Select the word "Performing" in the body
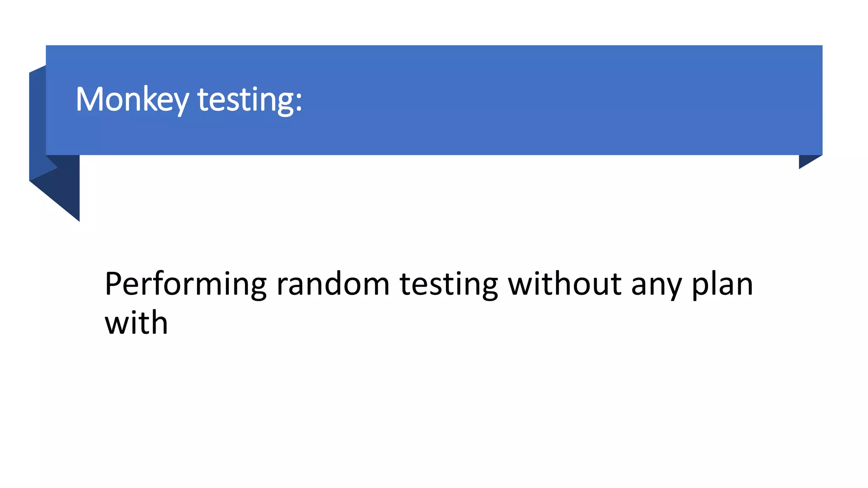Viewport: 868px width, 488px height. [x=185, y=284]
